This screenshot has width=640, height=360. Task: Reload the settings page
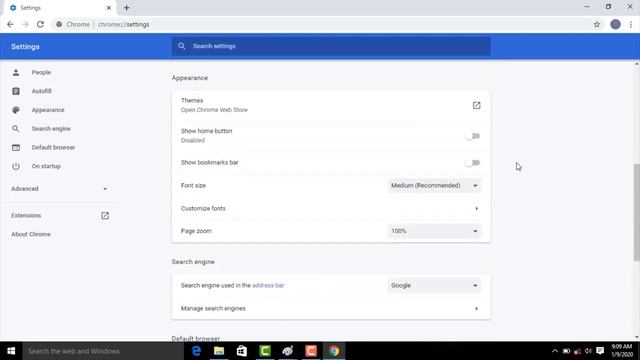(x=40, y=24)
